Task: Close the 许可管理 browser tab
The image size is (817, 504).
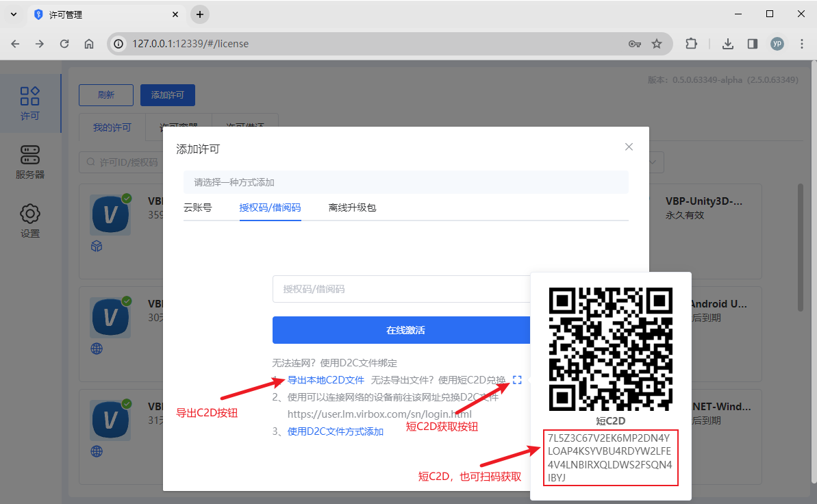Action: [x=175, y=14]
